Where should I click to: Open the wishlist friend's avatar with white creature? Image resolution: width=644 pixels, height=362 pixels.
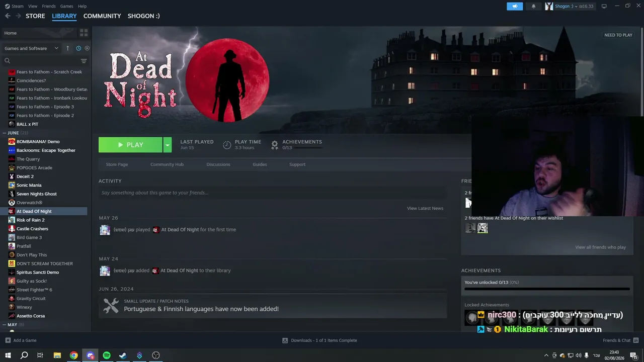click(482, 228)
